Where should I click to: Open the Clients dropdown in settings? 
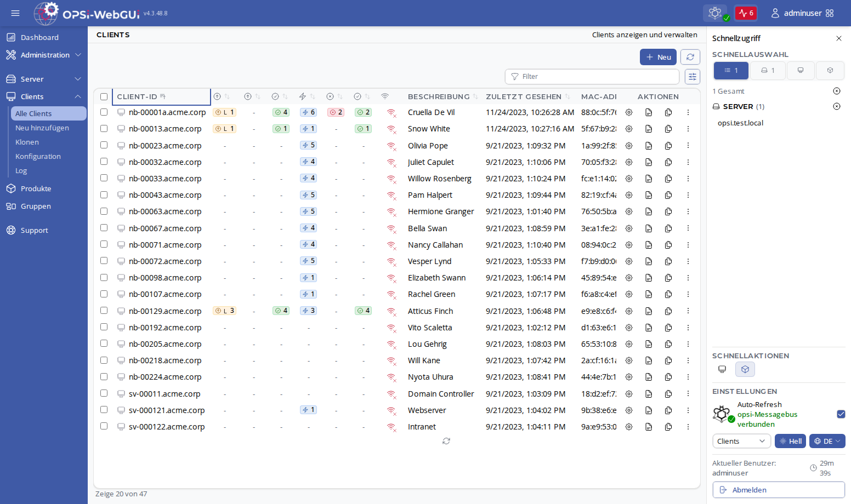pyautogui.click(x=741, y=441)
